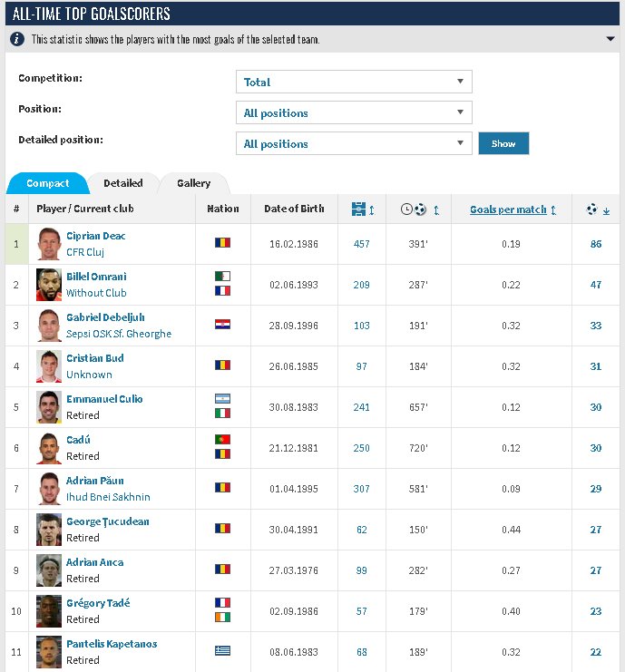Sort by Goals per match header

coord(508,209)
